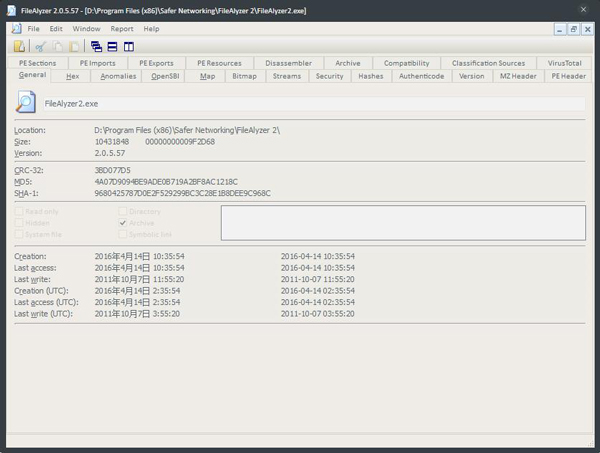This screenshot has width=600, height=453.
Task: Switch to the Anomalies tab
Action: pyautogui.click(x=118, y=76)
